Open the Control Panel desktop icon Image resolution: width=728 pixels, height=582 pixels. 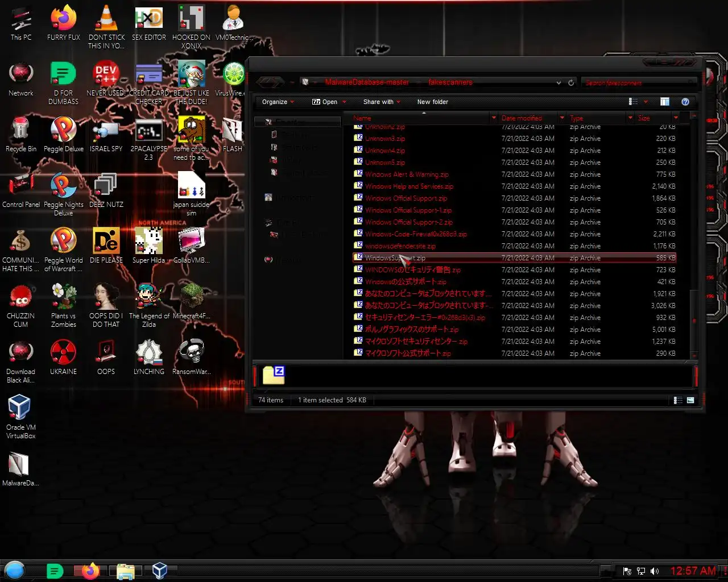[21, 191]
